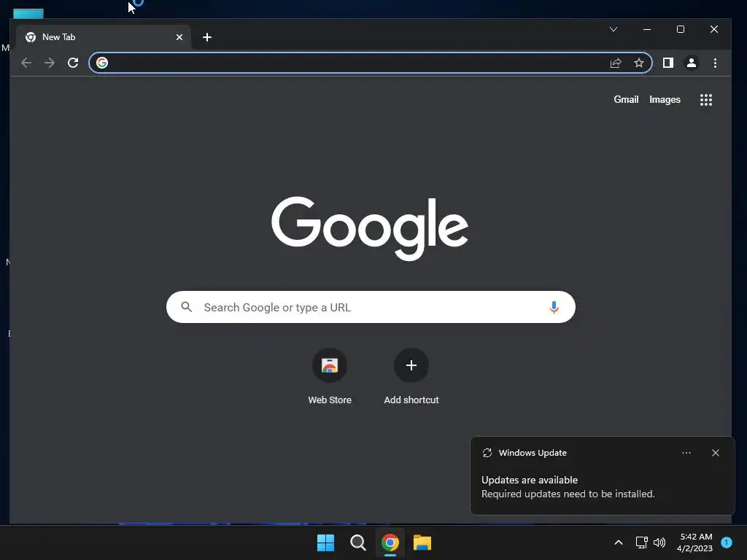The image size is (747, 560).
Task: Open the Chrome three-dot menu
Action: tap(715, 63)
